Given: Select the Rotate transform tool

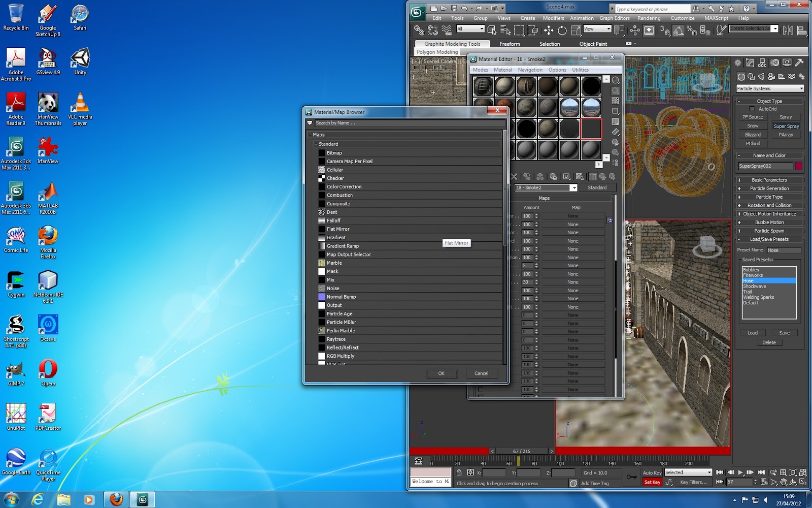Looking at the screenshot, I should [x=562, y=30].
